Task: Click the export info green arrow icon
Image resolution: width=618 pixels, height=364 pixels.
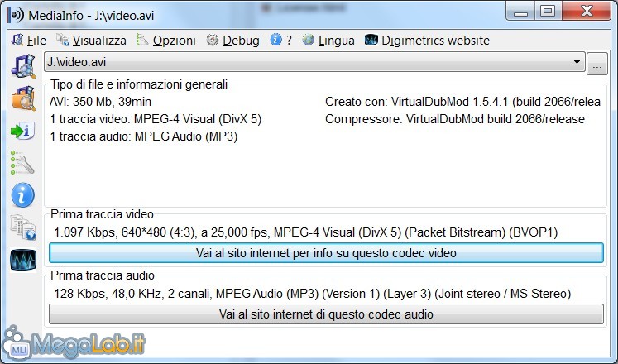Action: (23, 131)
